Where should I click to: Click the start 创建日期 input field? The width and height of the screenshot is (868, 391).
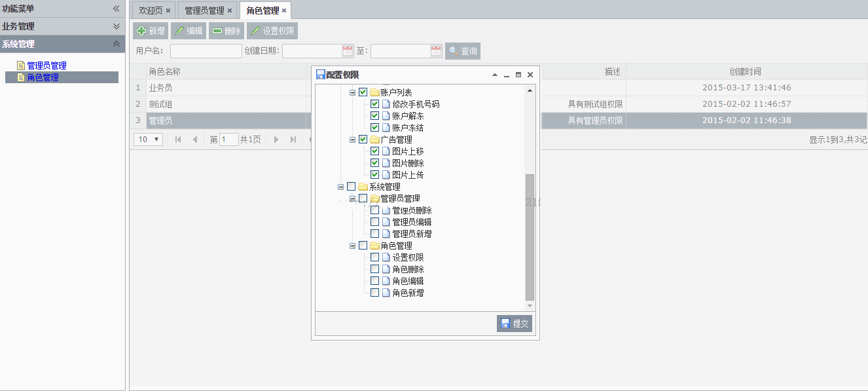pos(312,51)
